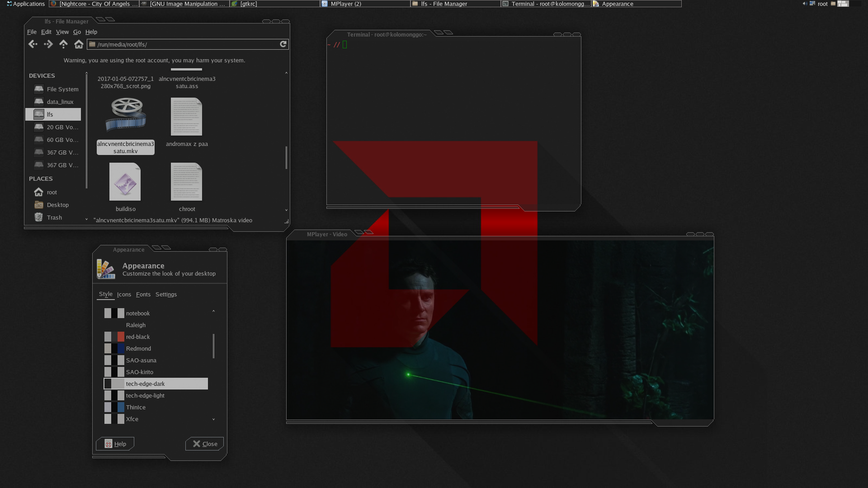
Task: Open data_linux device in sidebar
Action: coord(53,102)
